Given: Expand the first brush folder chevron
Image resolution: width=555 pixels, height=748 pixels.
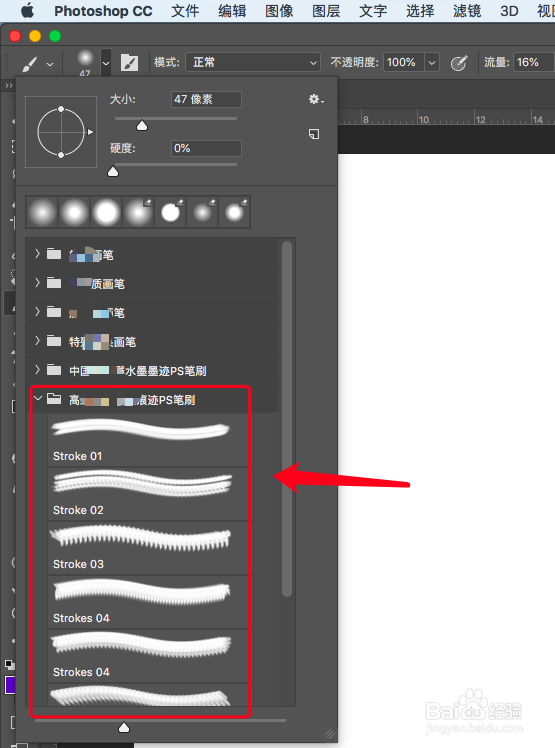Looking at the screenshot, I should click(x=37, y=254).
